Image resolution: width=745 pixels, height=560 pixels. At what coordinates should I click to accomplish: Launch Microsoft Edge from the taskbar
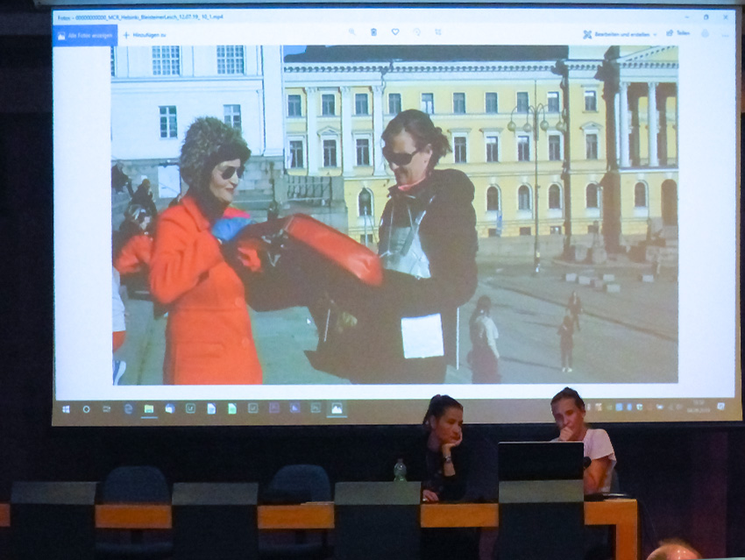128,408
